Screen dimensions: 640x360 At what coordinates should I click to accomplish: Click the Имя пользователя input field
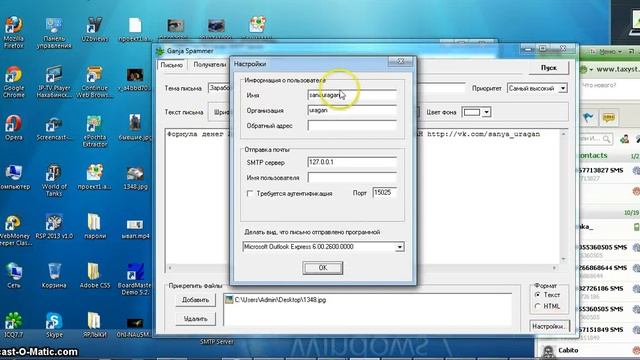point(352,178)
